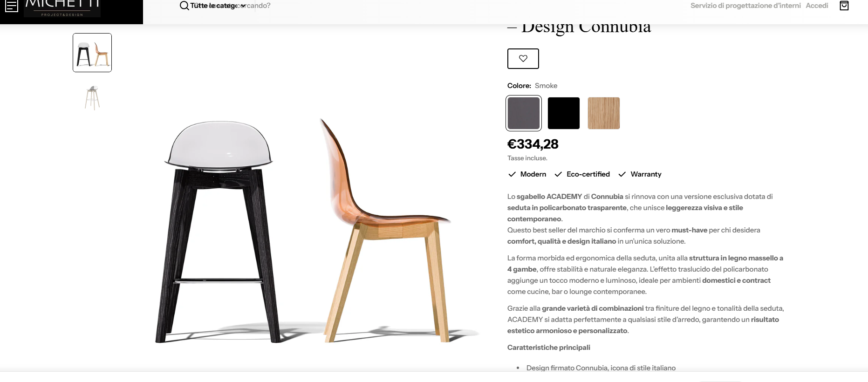Open the hamburger menu icon

click(x=12, y=6)
